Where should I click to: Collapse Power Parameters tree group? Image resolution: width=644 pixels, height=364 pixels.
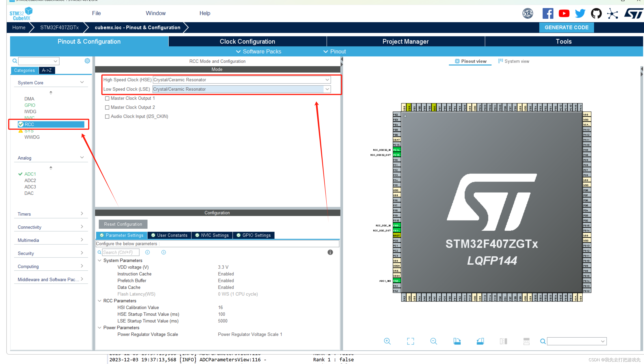[99, 328]
